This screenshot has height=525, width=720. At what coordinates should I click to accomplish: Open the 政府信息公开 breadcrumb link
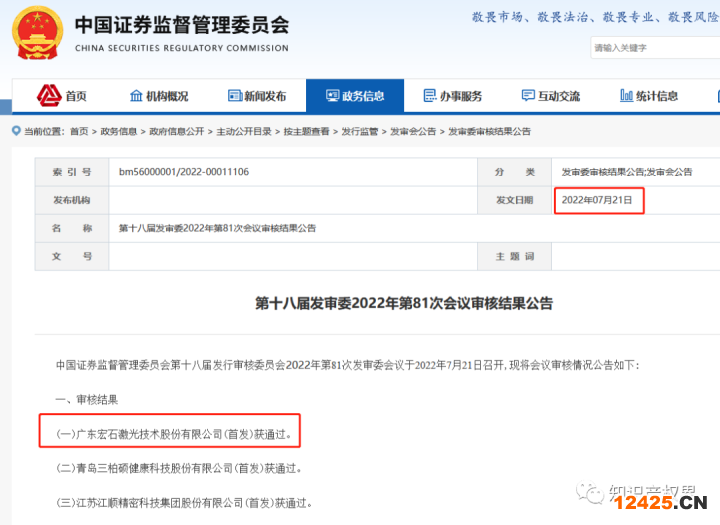pyautogui.click(x=176, y=132)
